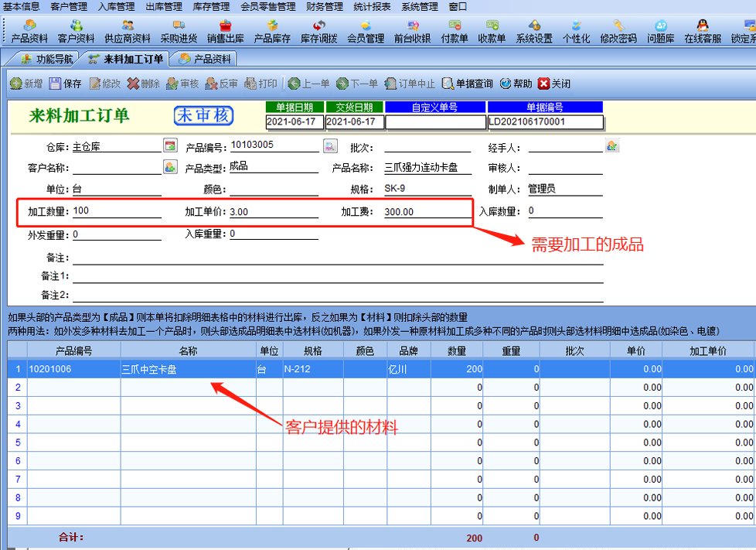This screenshot has height=550, width=756.
Task: Launch 前台收银 from the toolbar
Action: coord(412,32)
